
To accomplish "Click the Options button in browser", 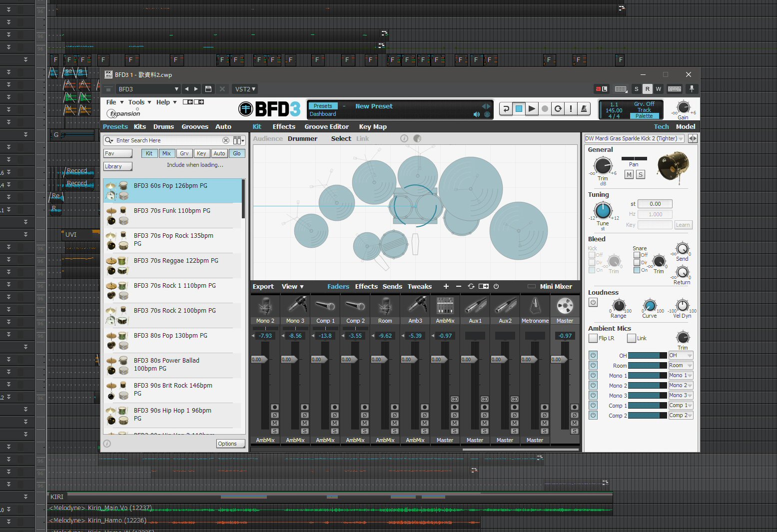I will tap(230, 444).
